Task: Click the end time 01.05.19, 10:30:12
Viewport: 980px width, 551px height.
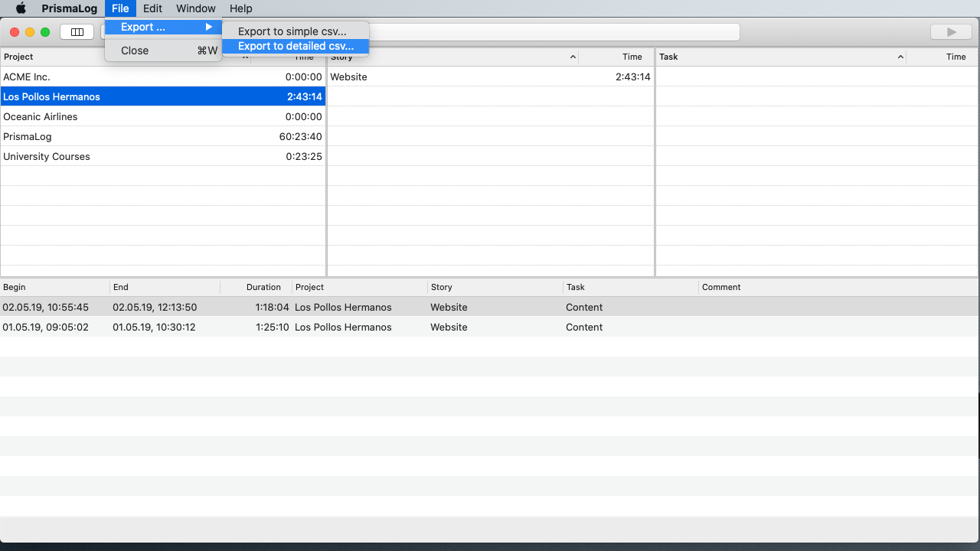Action: click(154, 327)
